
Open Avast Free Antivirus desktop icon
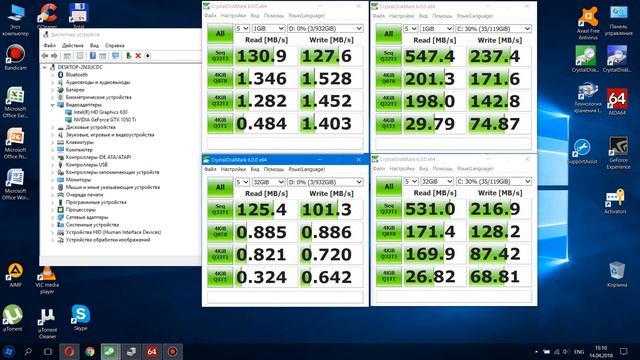coord(588,23)
